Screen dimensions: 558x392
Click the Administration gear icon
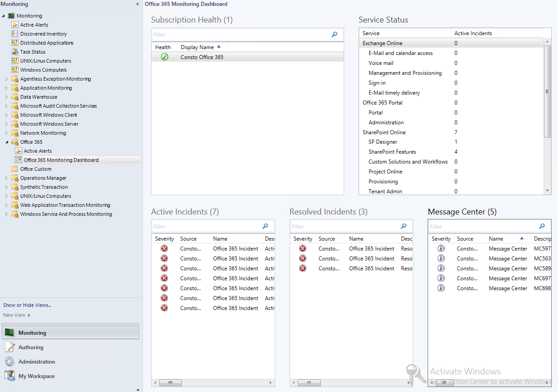tap(9, 361)
